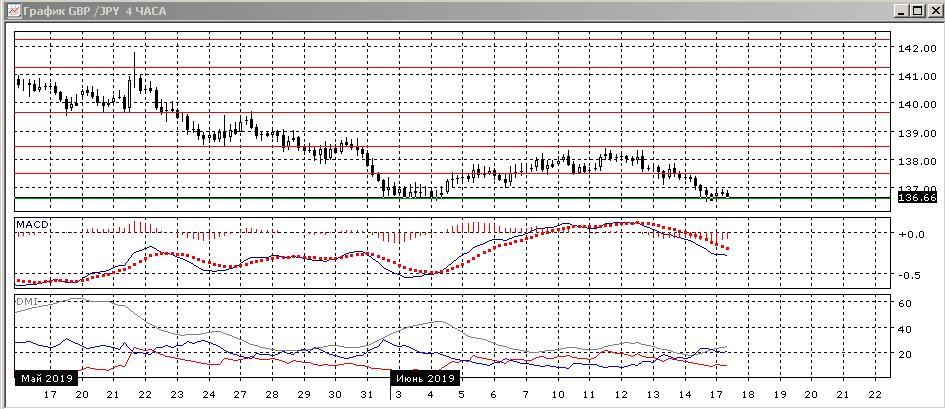Close the GBP/JPY chart window
Screen dimensions: 945x409
pyautogui.click(x=930, y=10)
